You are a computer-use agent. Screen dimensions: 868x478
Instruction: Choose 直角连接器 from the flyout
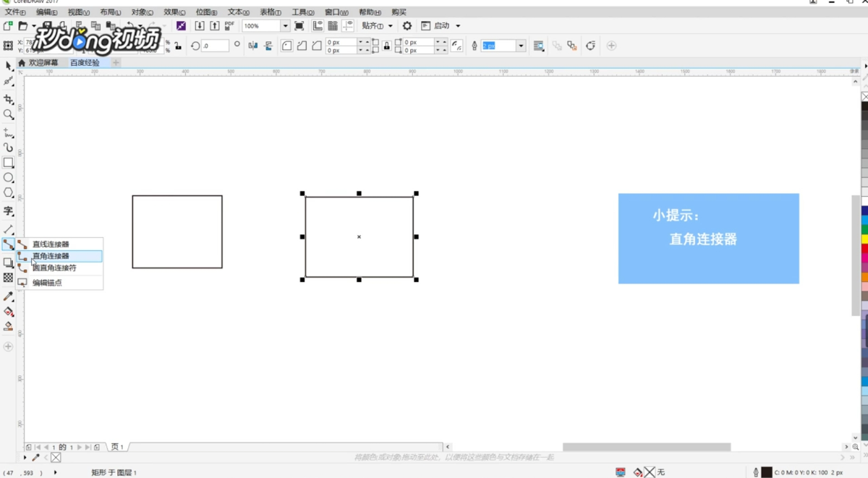click(59, 256)
